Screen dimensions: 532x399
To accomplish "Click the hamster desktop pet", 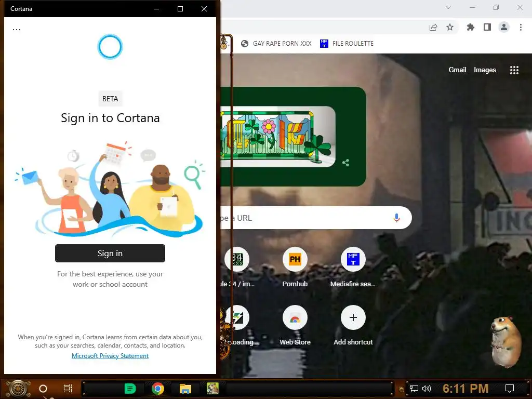I will pos(506,342).
